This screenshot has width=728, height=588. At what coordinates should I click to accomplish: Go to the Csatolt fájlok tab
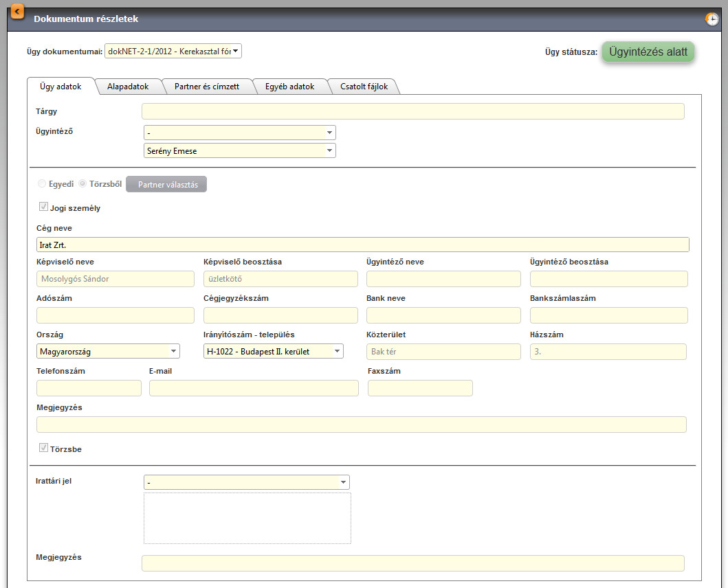pos(364,87)
